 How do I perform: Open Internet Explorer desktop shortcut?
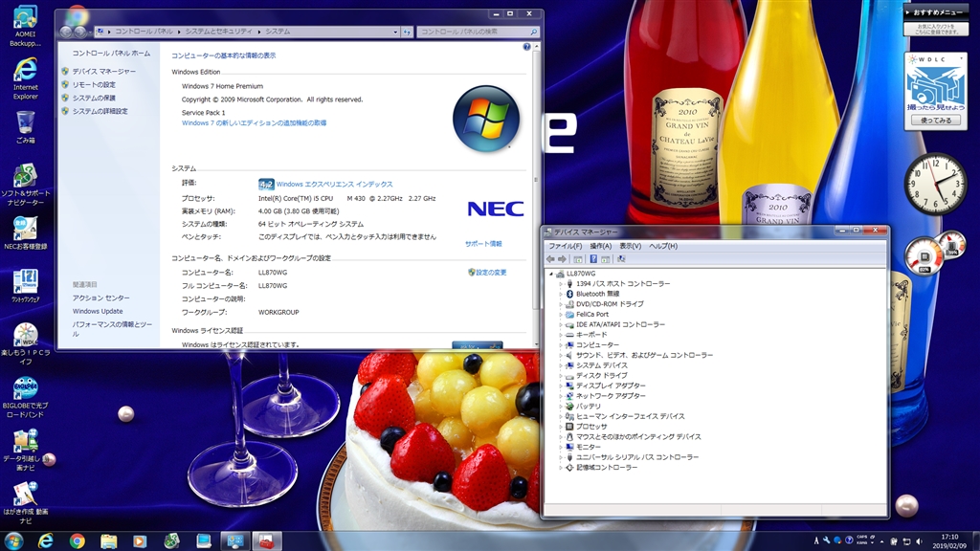pos(25,72)
